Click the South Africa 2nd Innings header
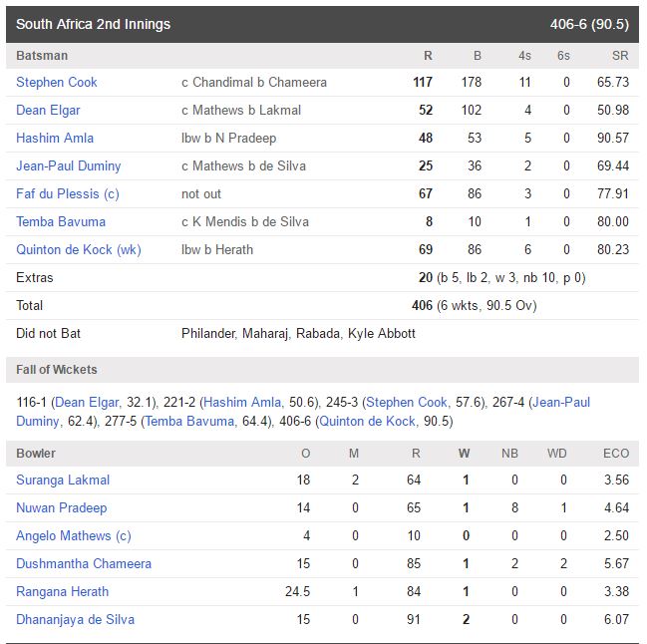Screen dimensions: 647x644 click(x=322, y=24)
